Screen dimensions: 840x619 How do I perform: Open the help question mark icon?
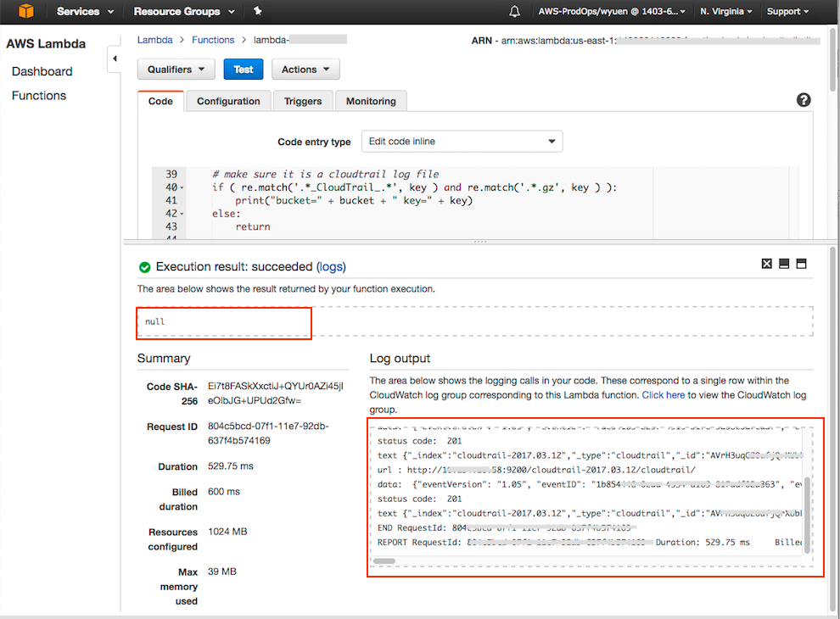(803, 99)
